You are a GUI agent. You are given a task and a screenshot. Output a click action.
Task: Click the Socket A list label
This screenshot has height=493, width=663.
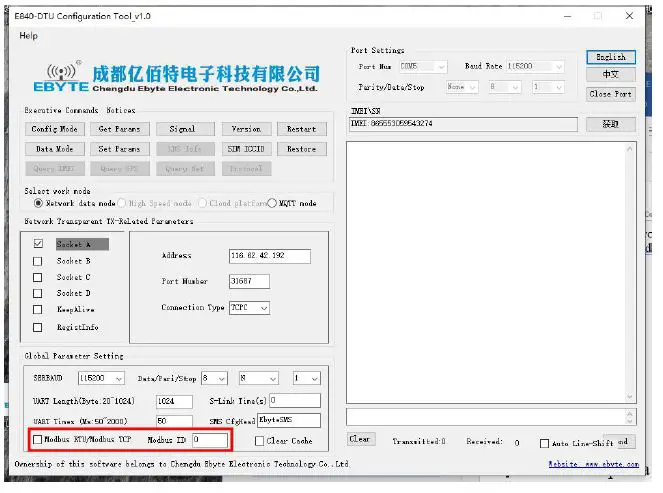(82, 244)
